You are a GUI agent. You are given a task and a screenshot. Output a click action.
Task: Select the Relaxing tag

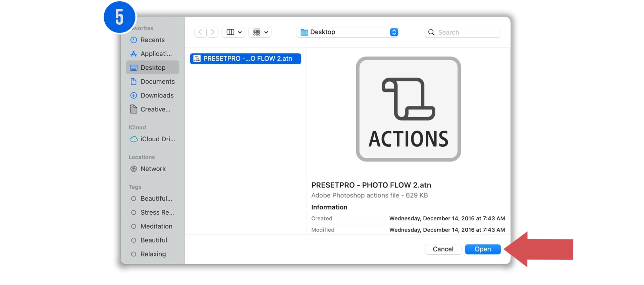pyautogui.click(x=153, y=254)
